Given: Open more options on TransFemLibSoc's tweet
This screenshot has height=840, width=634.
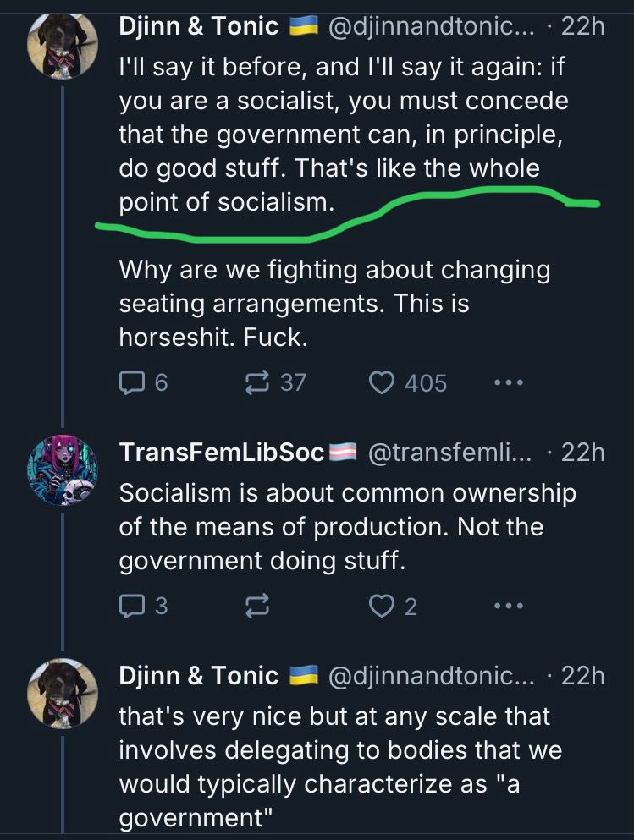Looking at the screenshot, I should coord(508,606).
